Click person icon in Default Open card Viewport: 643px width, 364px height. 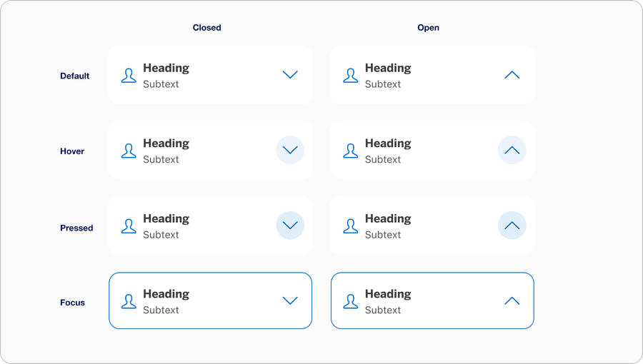click(350, 76)
